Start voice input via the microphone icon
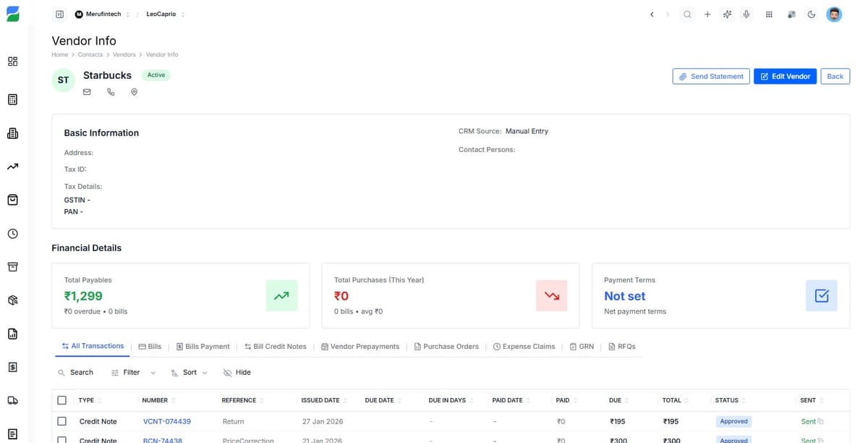This screenshot has height=443, width=868. (x=746, y=14)
